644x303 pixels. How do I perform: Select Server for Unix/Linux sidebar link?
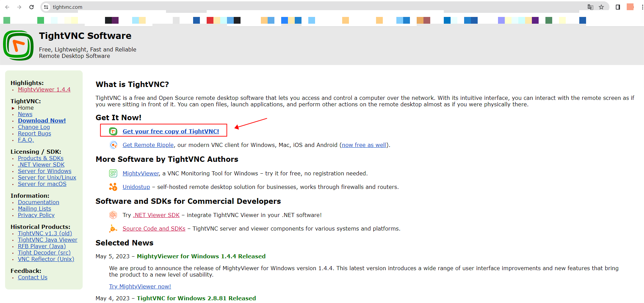47,177
